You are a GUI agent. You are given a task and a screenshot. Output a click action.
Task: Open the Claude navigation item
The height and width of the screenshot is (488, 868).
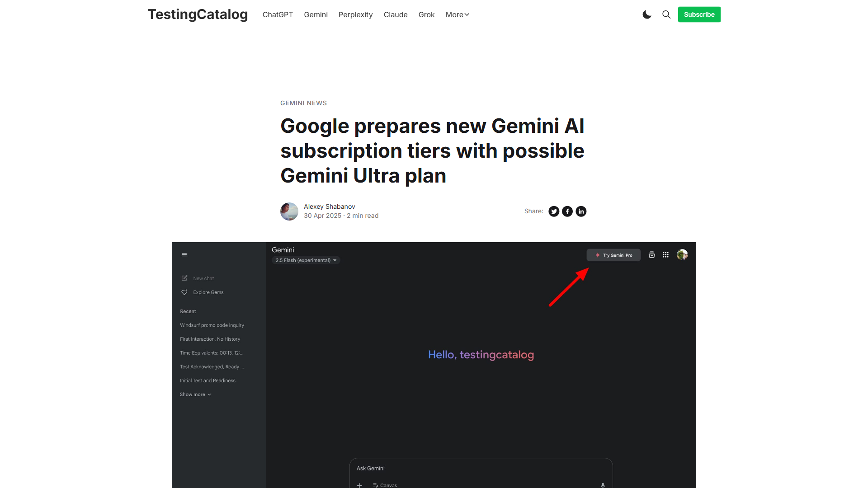[x=396, y=14]
